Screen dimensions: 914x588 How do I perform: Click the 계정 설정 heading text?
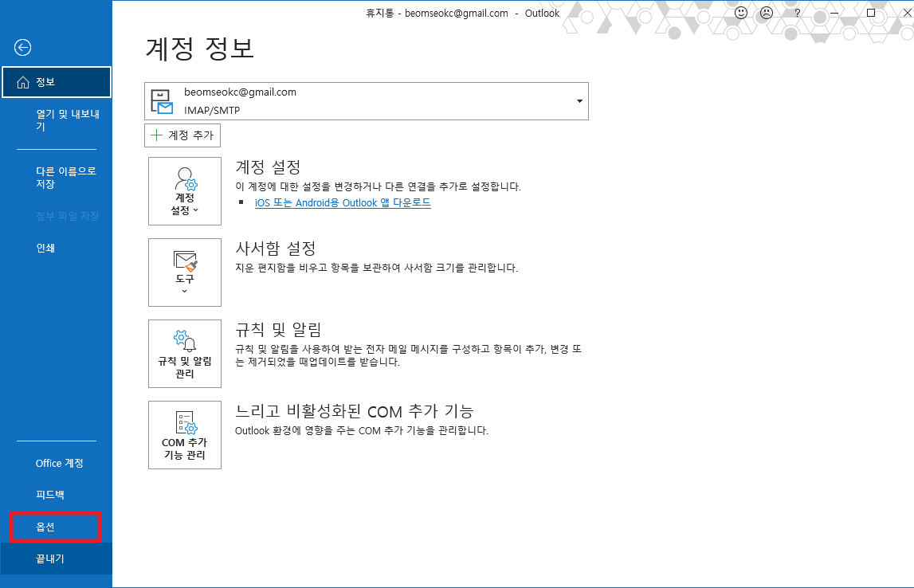[268, 167]
